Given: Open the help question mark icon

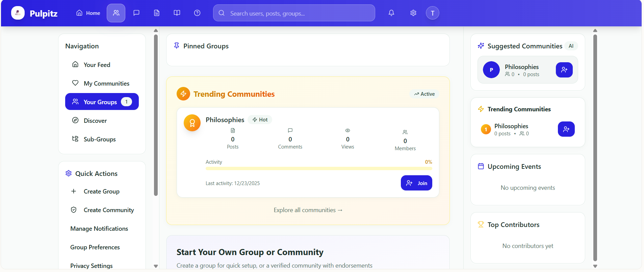Looking at the screenshot, I should (x=197, y=13).
